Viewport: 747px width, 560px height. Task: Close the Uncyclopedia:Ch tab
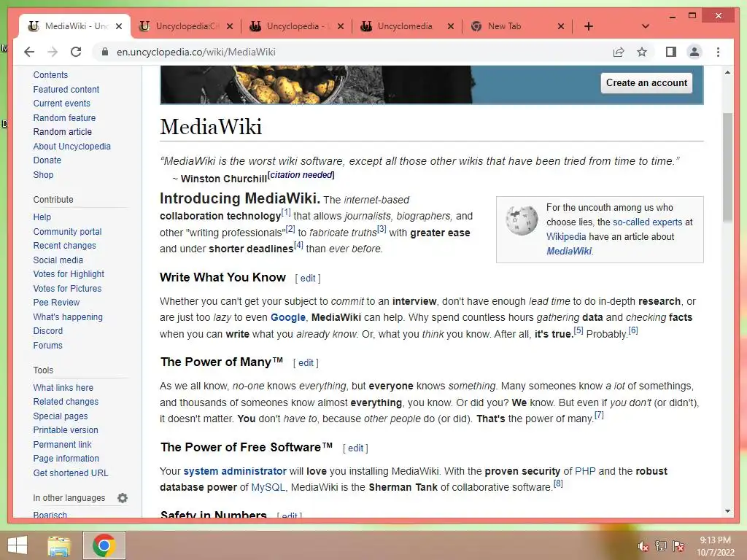230,26
